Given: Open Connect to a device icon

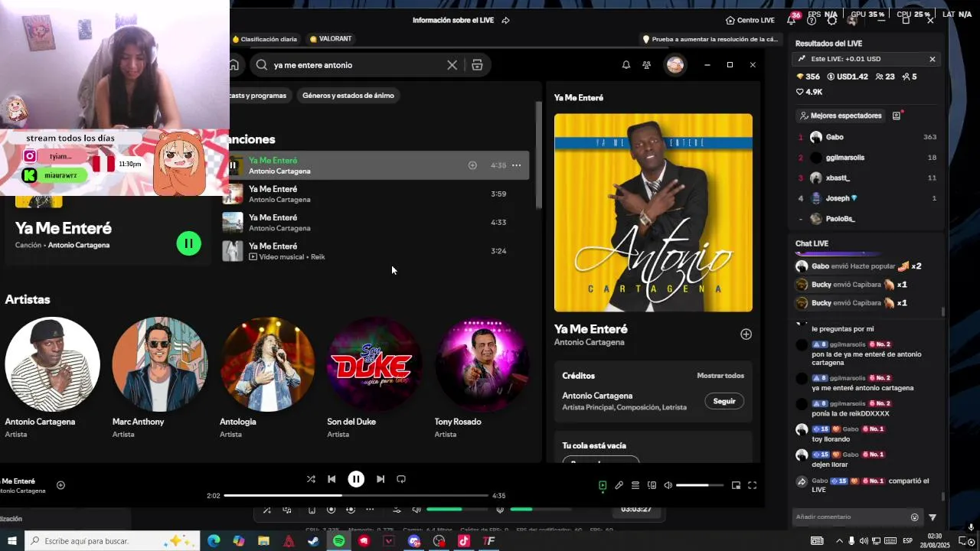Looking at the screenshot, I should pyautogui.click(x=652, y=485).
